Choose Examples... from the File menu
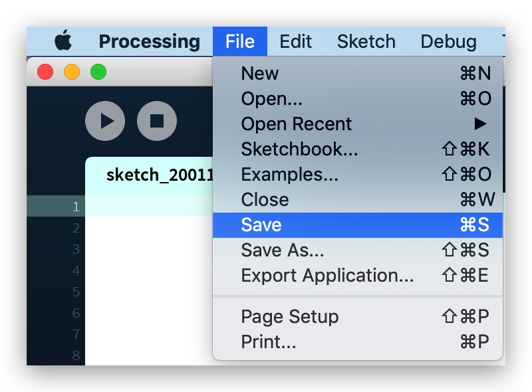The image size is (532, 392). pyautogui.click(x=358, y=174)
